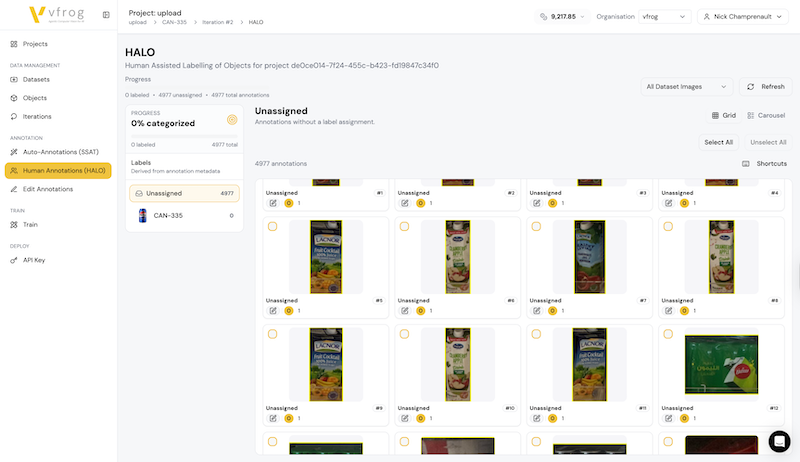Image resolution: width=800 pixels, height=462 pixels.
Task: Edit annotation #12 pencil icon
Action: click(x=668, y=418)
